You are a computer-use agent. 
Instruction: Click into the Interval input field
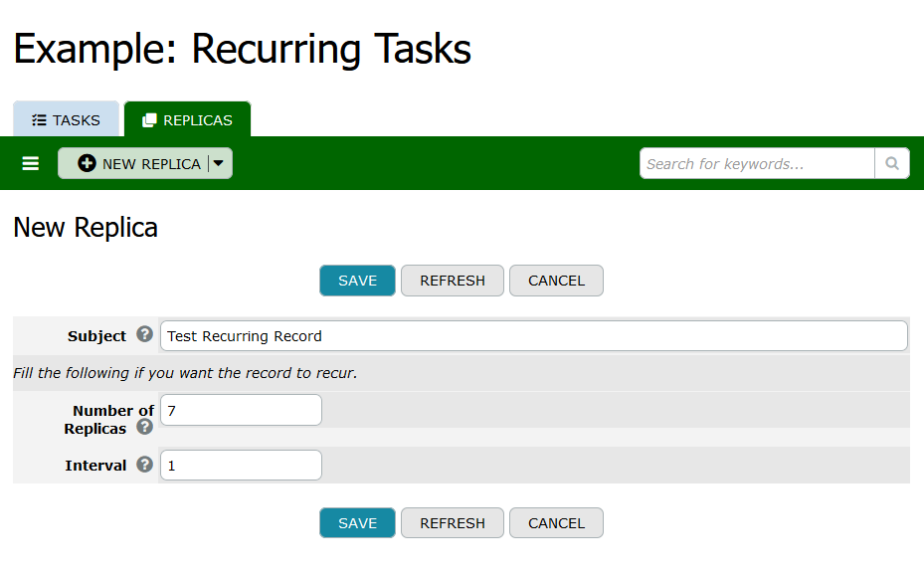241,466
